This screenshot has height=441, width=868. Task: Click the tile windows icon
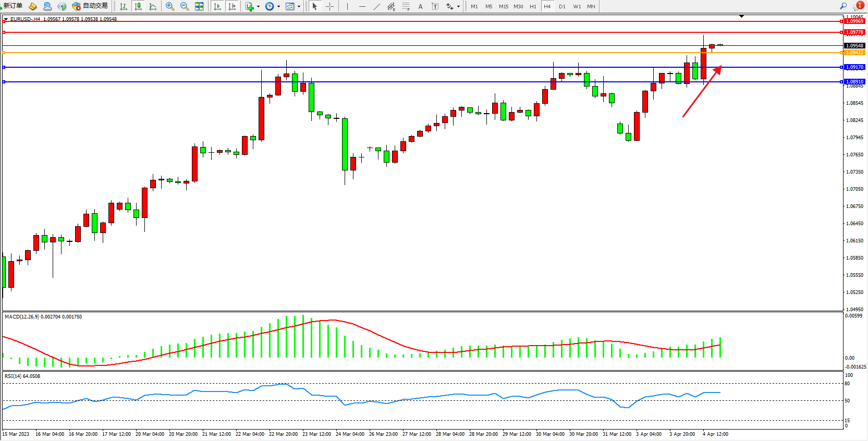[199, 6]
